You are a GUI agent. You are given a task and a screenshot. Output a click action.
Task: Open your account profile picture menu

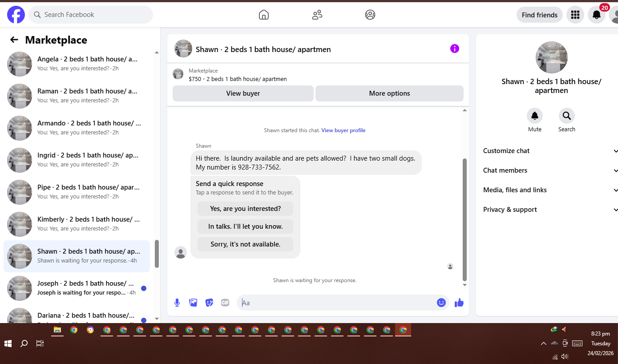point(614,15)
